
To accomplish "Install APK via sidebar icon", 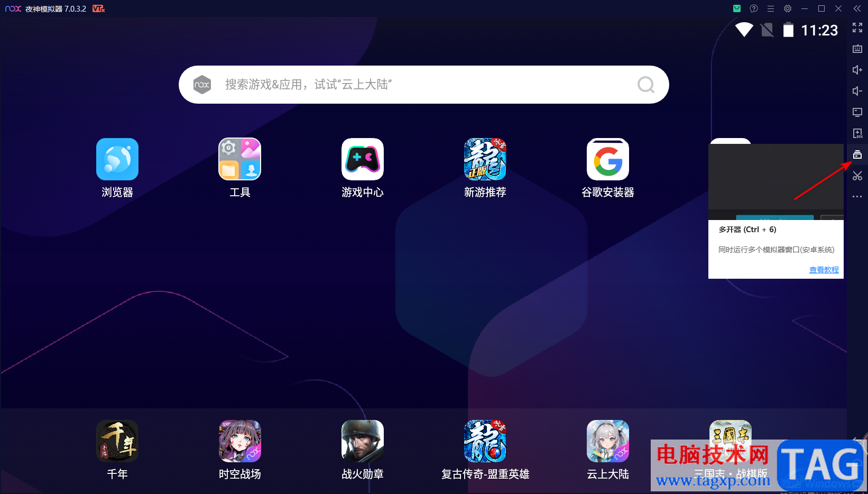I will (857, 133).
